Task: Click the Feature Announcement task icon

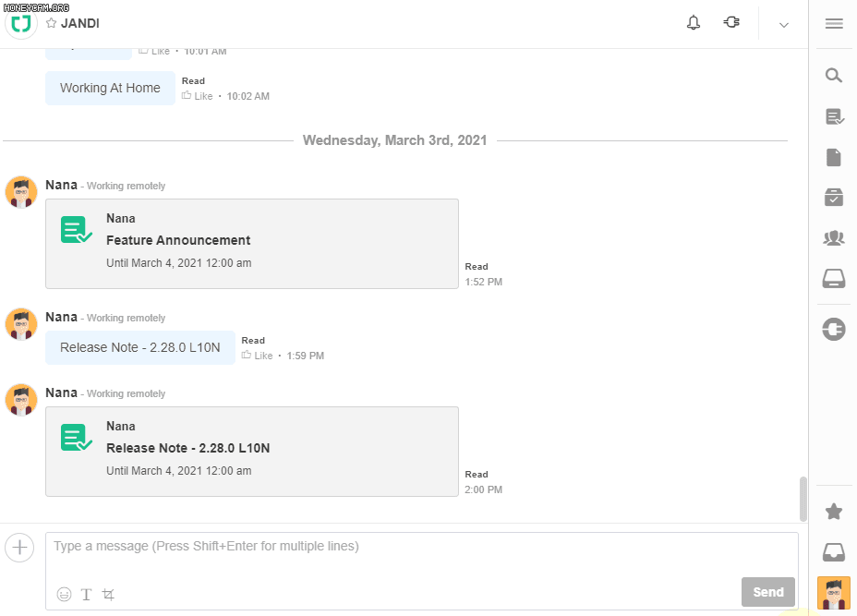Action: (76, 230)
